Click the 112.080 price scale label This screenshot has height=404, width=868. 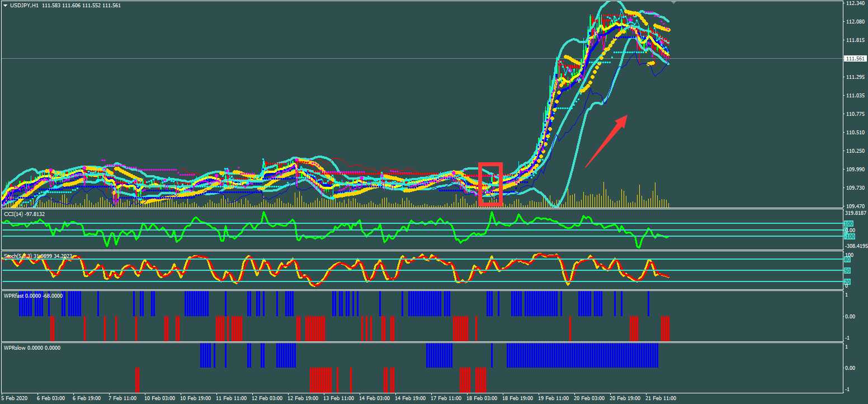pyautogui.click(x=855, y=22)
